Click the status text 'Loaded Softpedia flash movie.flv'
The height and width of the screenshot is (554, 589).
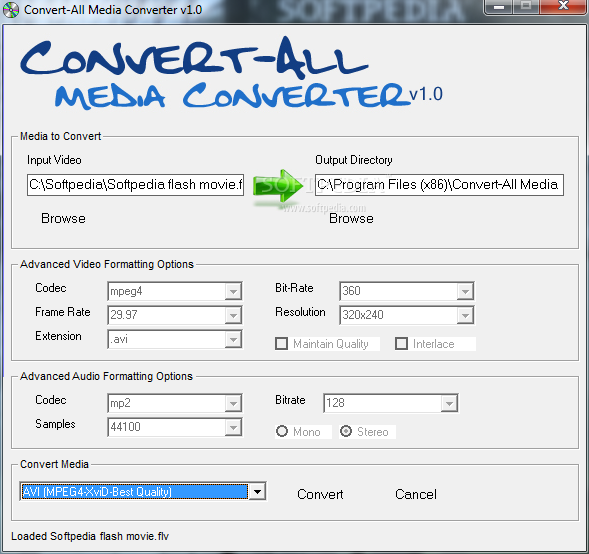(x=90, y=536)
